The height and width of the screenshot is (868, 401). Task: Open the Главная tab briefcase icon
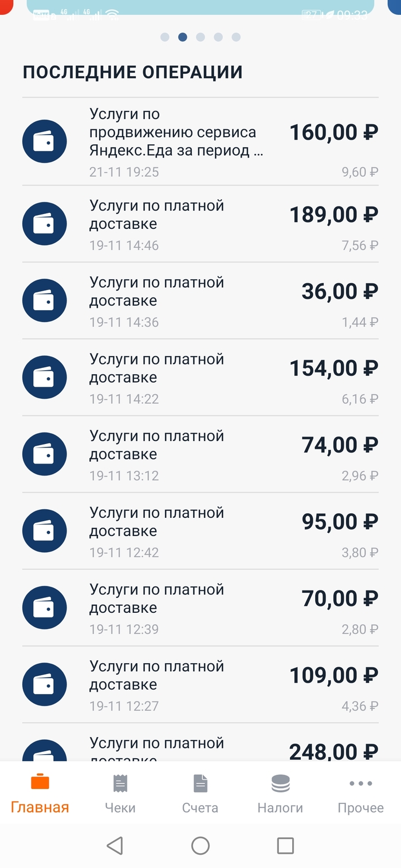click(40, 782)
